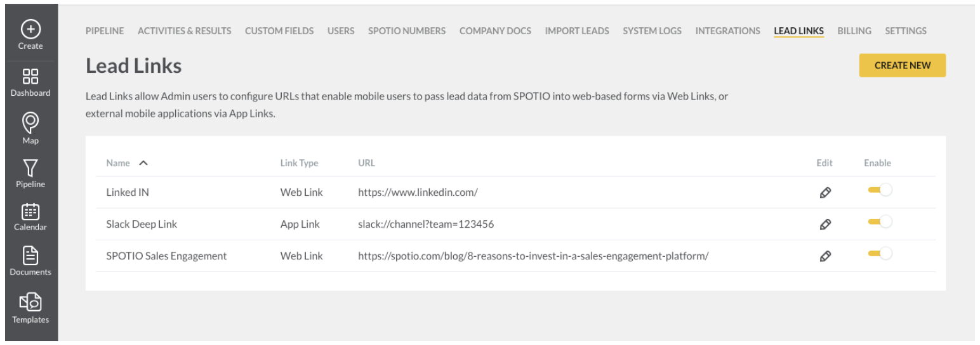This screenshot has width=980, height=345.
Task: Switch to the Integrations tab
Action: [x=727, y=30]
